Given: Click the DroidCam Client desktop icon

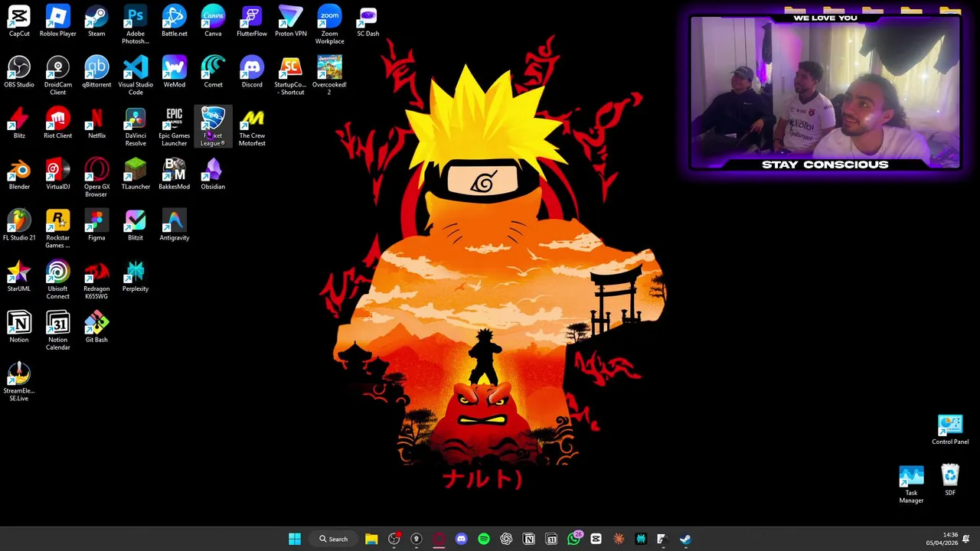Looking at the screenshot, I should (57, 76).
